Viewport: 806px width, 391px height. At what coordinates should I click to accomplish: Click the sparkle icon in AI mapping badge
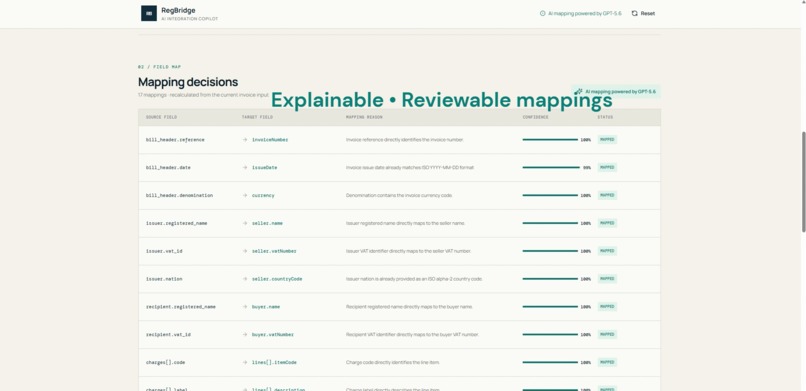[x=578, y=91]
